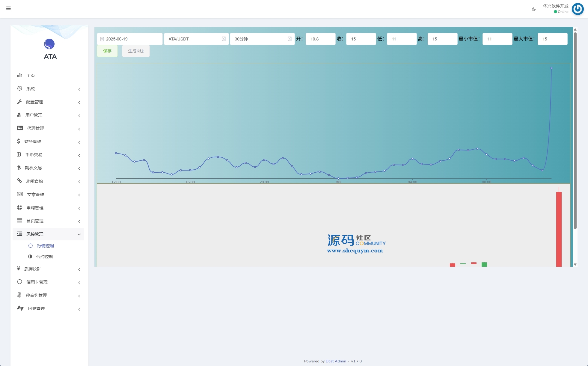Select the 合约控制 submenu item
This screenshot has height=366, width=588.
45,257
